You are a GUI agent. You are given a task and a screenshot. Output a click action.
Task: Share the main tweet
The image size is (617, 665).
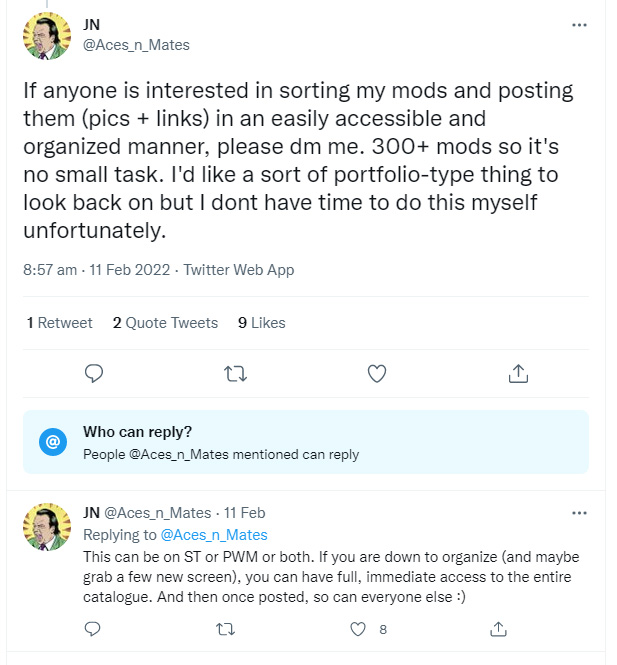pos(518,373)
